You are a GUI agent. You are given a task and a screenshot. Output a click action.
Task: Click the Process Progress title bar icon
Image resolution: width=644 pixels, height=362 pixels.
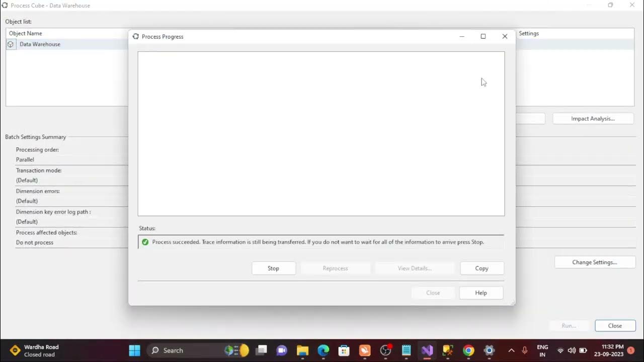136,37
